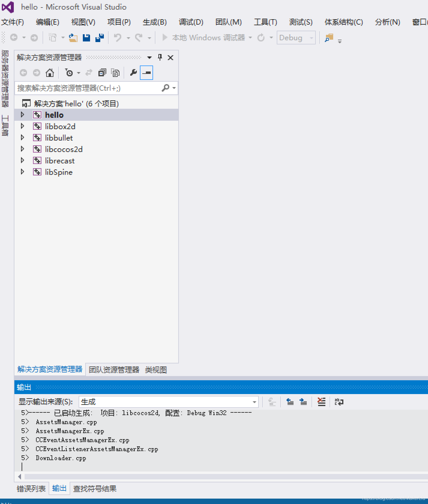Collapse all nodes in Solution Explorer
The height and width of the screenshot is (504, 428).
(102, 73)
